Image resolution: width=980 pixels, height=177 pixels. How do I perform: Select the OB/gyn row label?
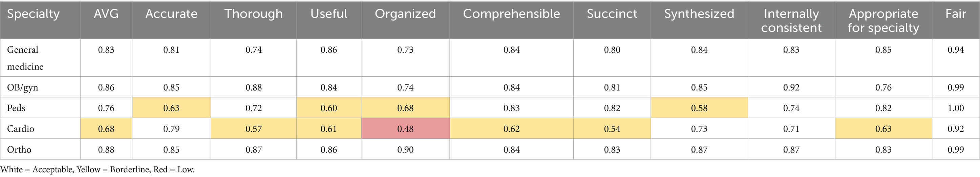coord(22,87)
